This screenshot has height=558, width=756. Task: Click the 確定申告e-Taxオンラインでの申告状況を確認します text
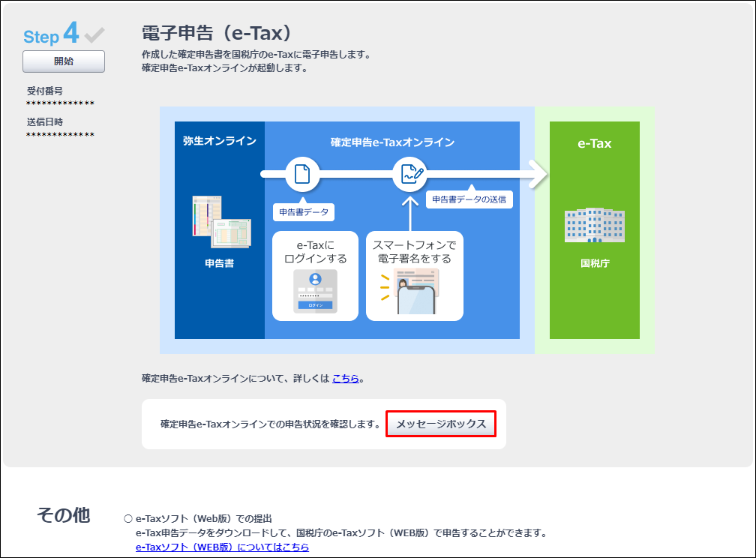point(271,424)
